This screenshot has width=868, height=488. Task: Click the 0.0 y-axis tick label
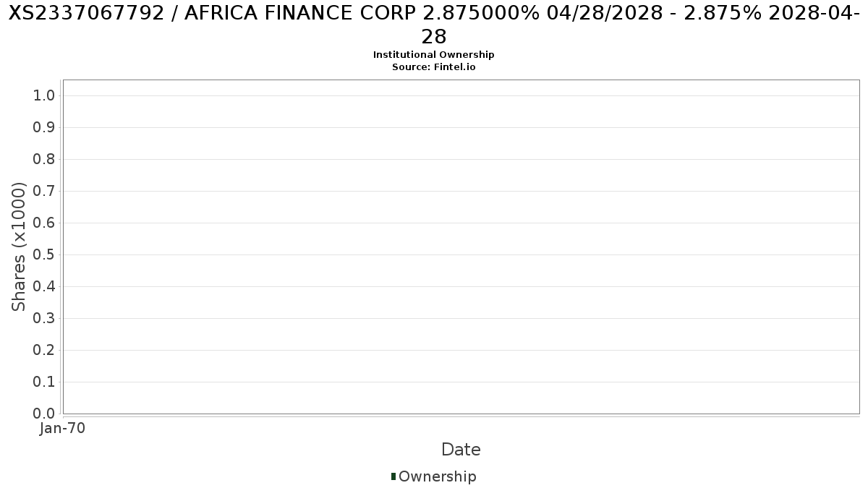(x=44, y=414)
